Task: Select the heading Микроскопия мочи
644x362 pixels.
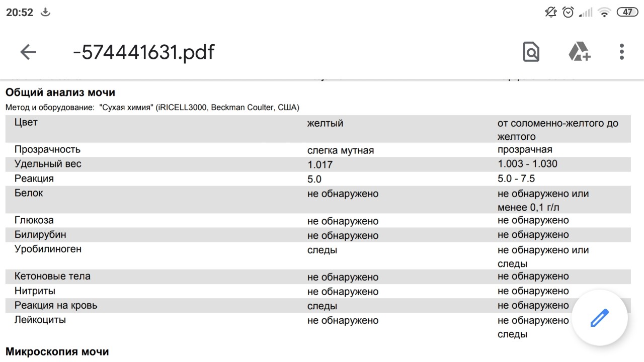Action: [x=57, y=352]
